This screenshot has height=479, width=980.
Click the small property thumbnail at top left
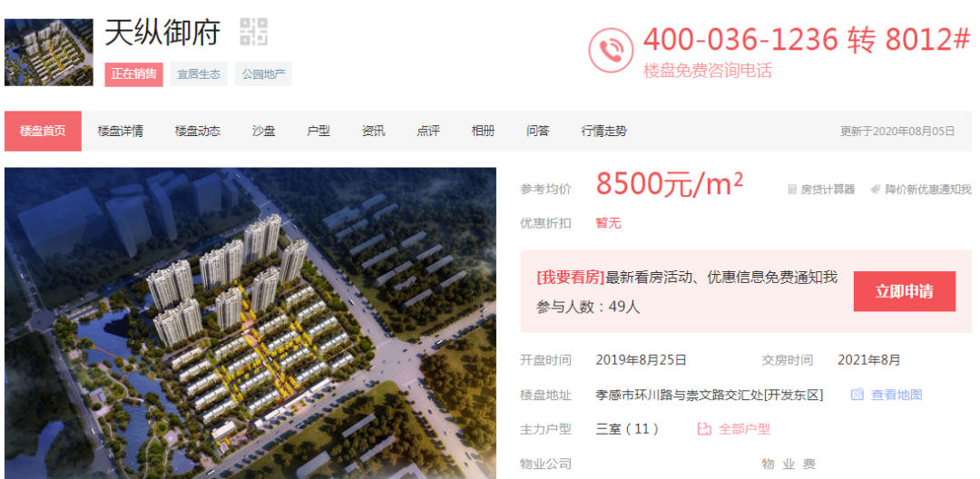(49, 52)
